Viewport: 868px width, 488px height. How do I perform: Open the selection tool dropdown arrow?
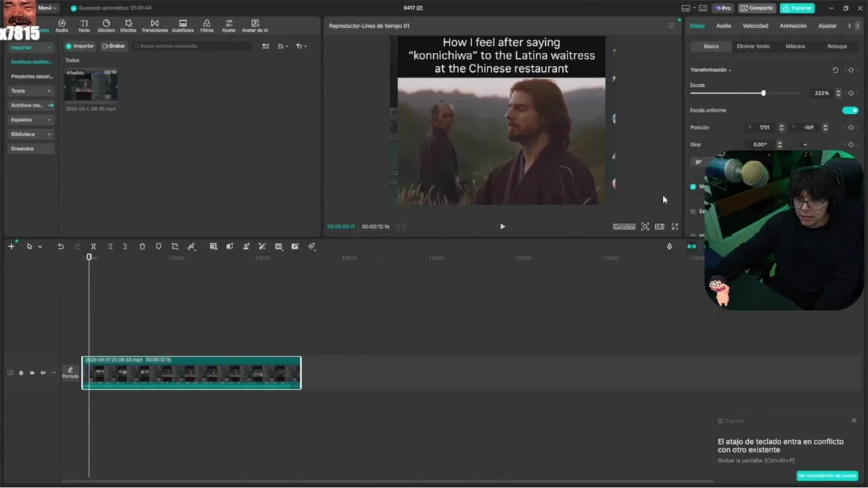coord(40,247)
